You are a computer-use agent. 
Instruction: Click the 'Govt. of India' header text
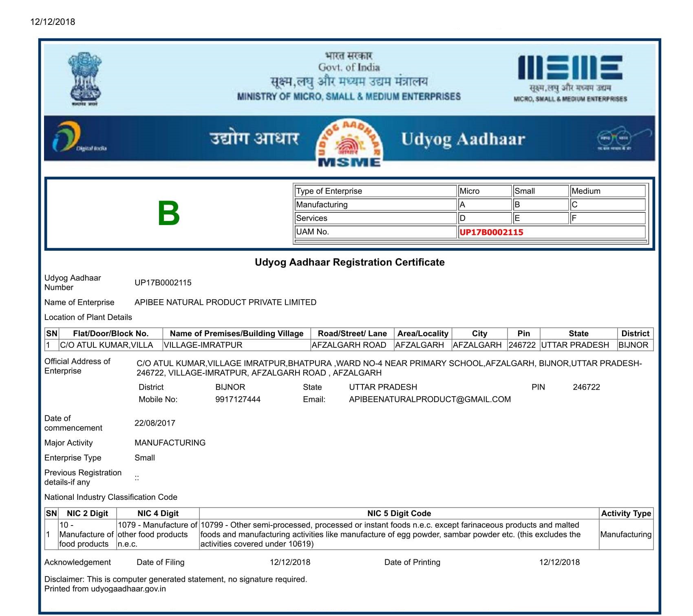349,67
